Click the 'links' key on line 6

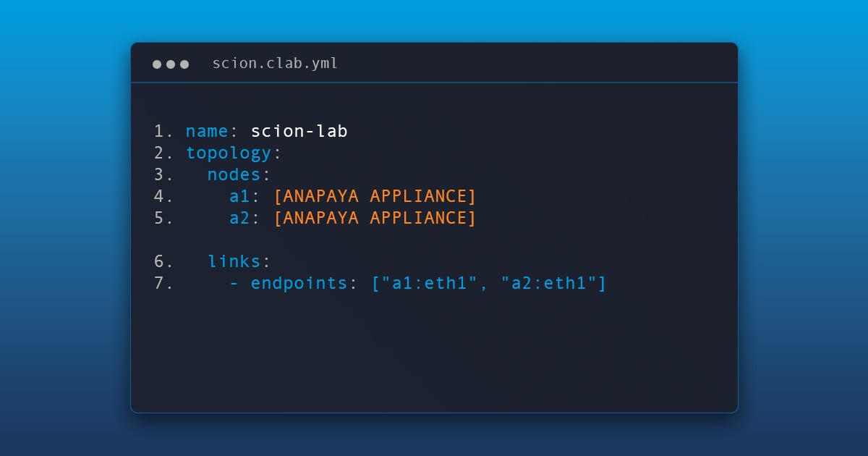tap(234, 262)
